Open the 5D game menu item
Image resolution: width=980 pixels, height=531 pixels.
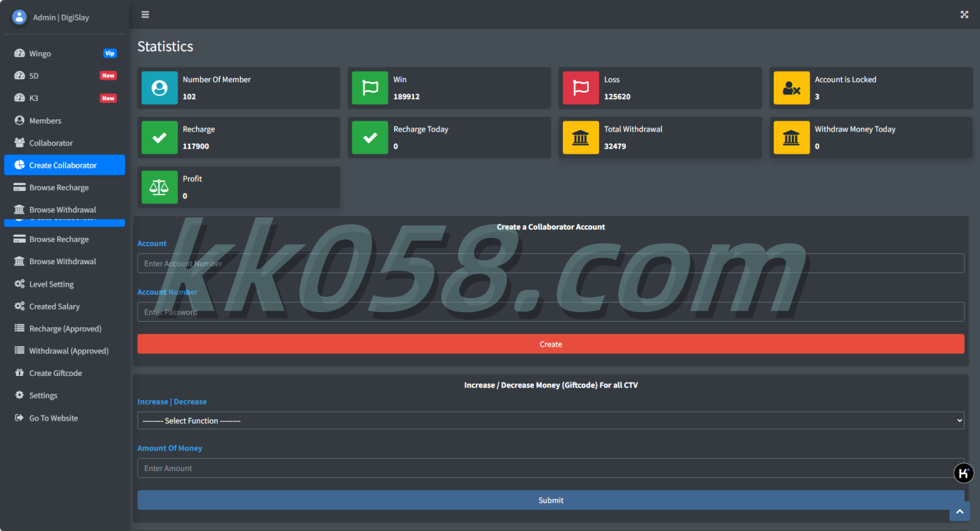tap(64, 76)
